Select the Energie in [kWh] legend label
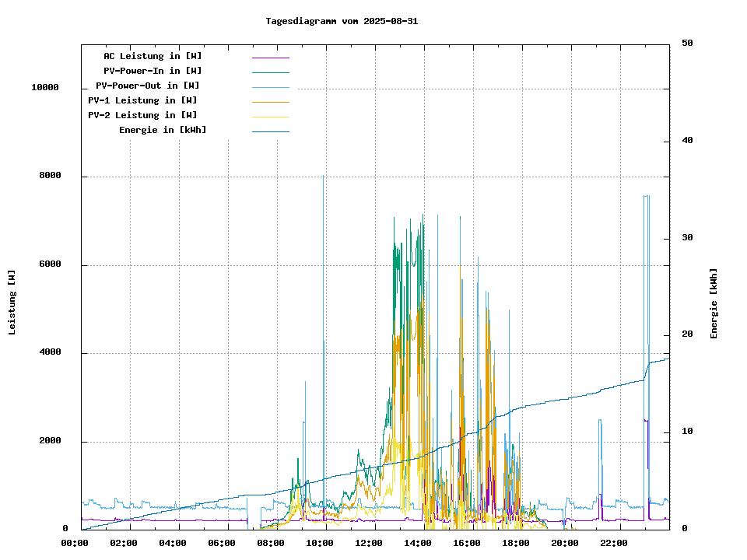Viewport: 747px width, 560px height. point(163,130)
